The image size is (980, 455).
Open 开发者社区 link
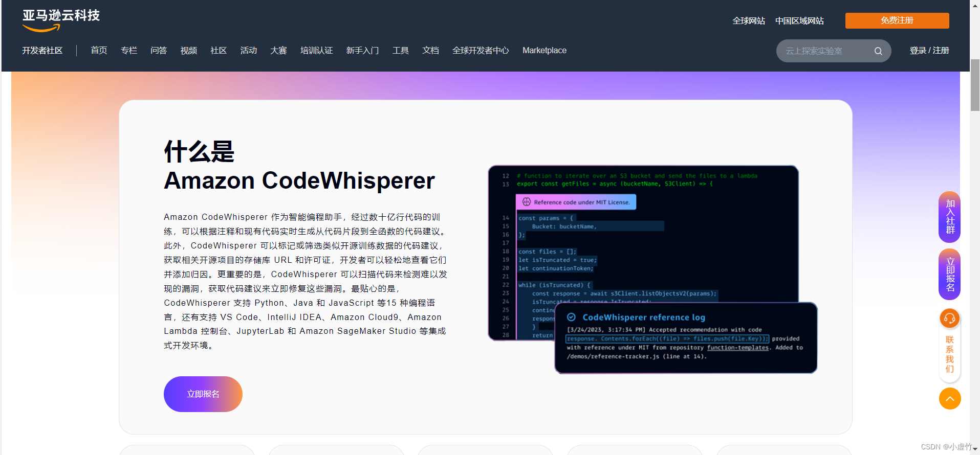click(x=42, y=51)
